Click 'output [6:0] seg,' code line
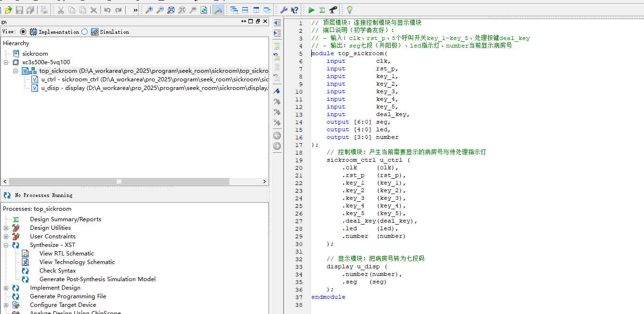644x314 pixels. [x=358, y=122]
